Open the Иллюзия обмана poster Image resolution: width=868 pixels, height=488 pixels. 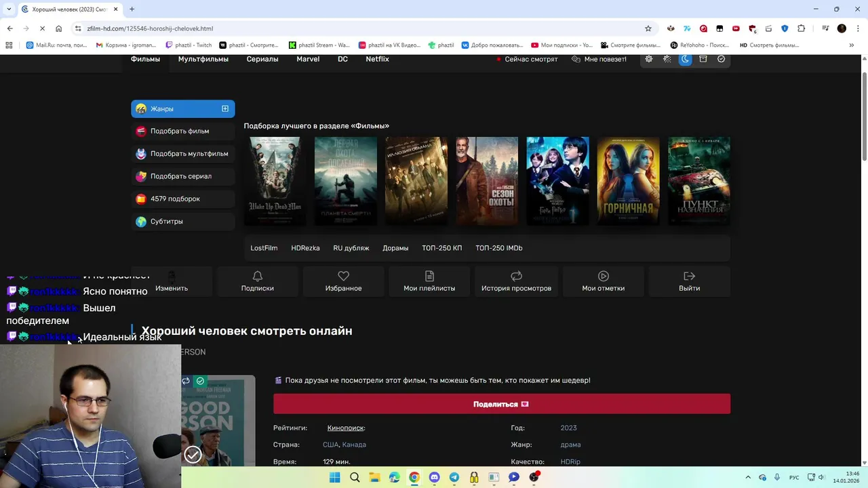point(416,181)
